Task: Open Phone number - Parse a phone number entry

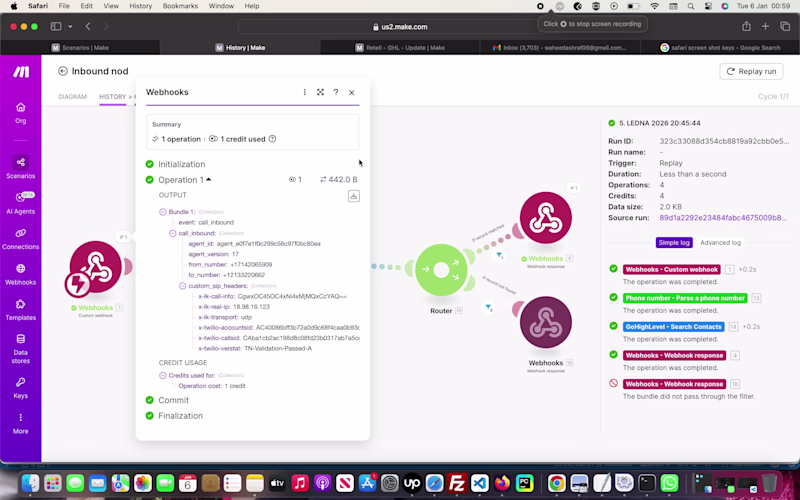Action: point(685,298)
